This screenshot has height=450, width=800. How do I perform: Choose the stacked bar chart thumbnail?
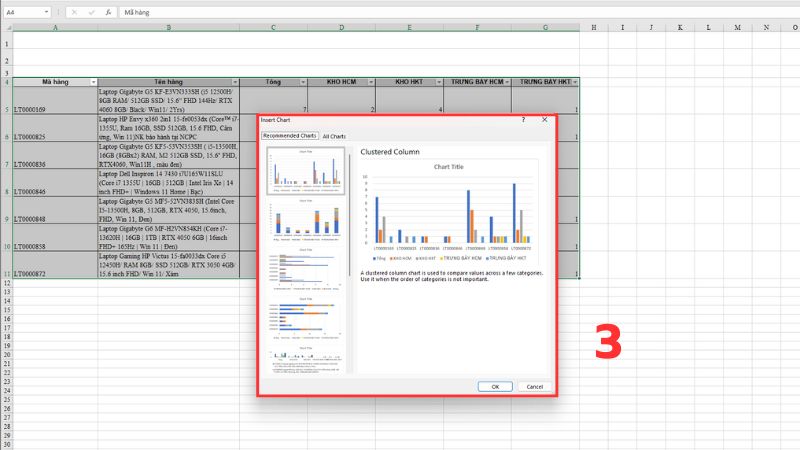(x=306, y=319)
